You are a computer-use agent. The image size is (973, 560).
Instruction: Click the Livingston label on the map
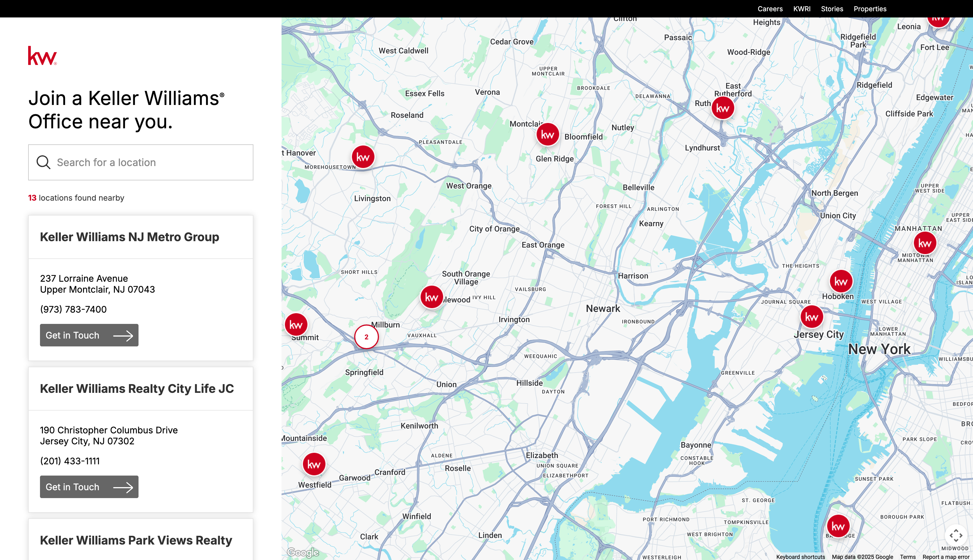coord(372,198)
